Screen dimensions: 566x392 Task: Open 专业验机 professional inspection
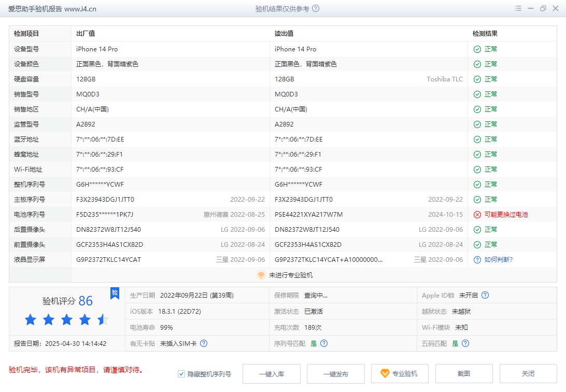[x=400, y=374]
